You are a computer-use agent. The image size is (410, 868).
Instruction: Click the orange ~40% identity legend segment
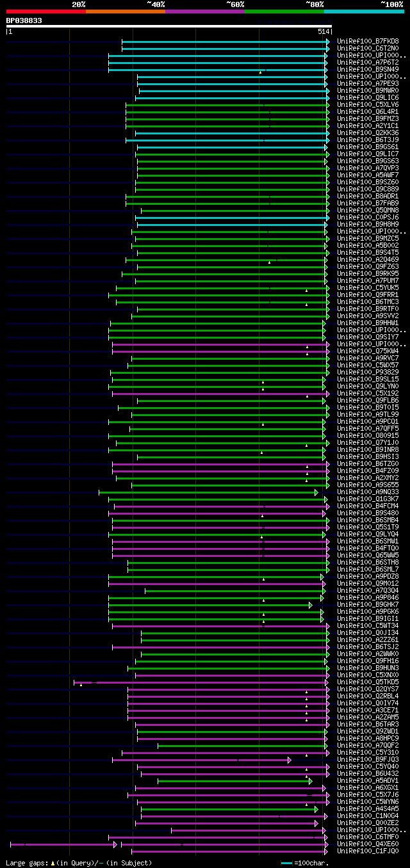pyautogui.click(x=126, y=11)
